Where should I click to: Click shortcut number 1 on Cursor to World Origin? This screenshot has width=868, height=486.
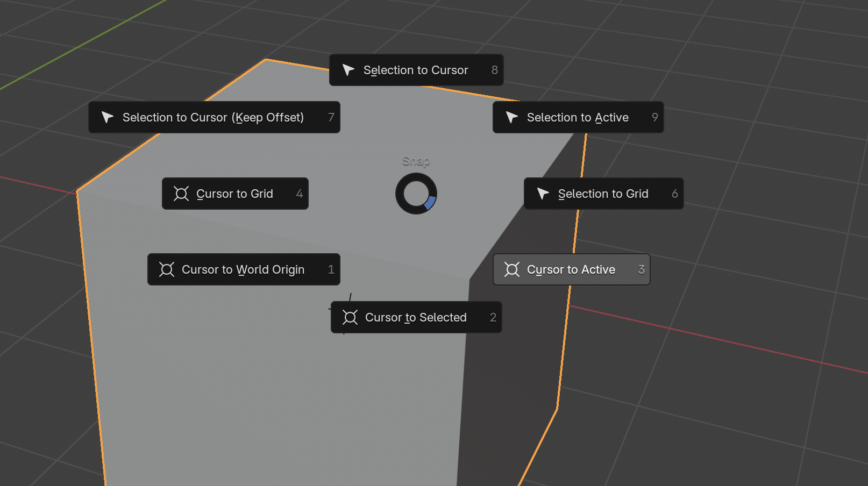point(331,269)
